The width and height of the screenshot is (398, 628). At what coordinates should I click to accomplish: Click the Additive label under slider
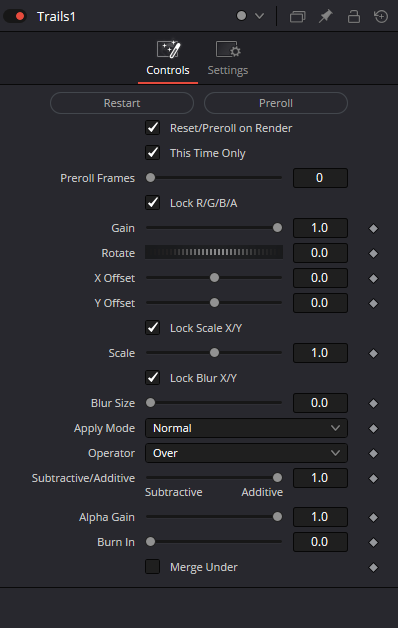pyautogui.click(x=262, y=492)
